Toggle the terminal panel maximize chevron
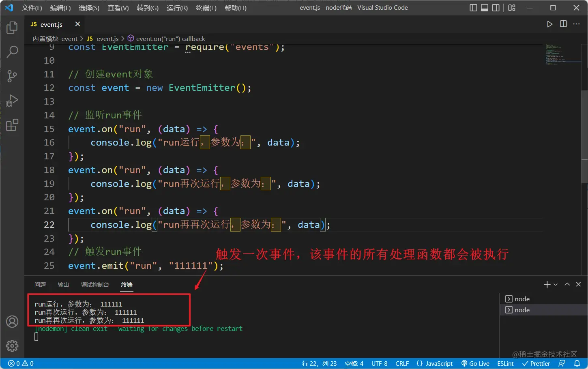Screen dimensions: 588x369 pyautogui.click(x=567, y=284)
